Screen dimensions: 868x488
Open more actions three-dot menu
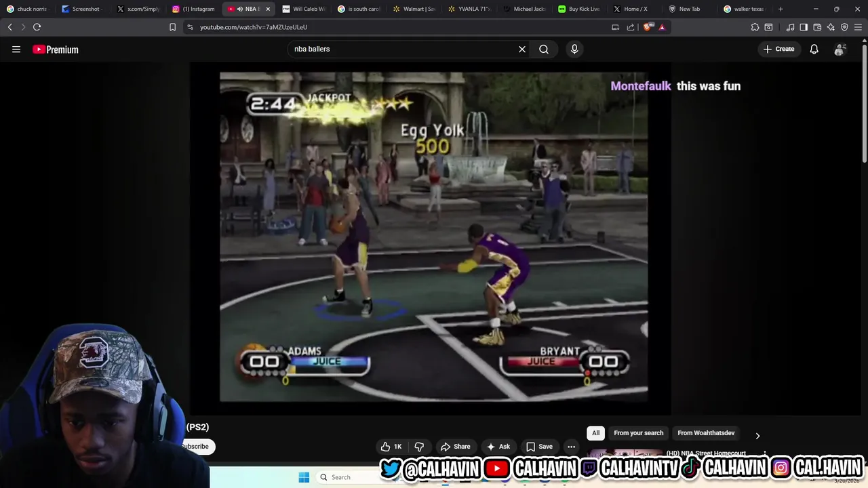(571, 447)
